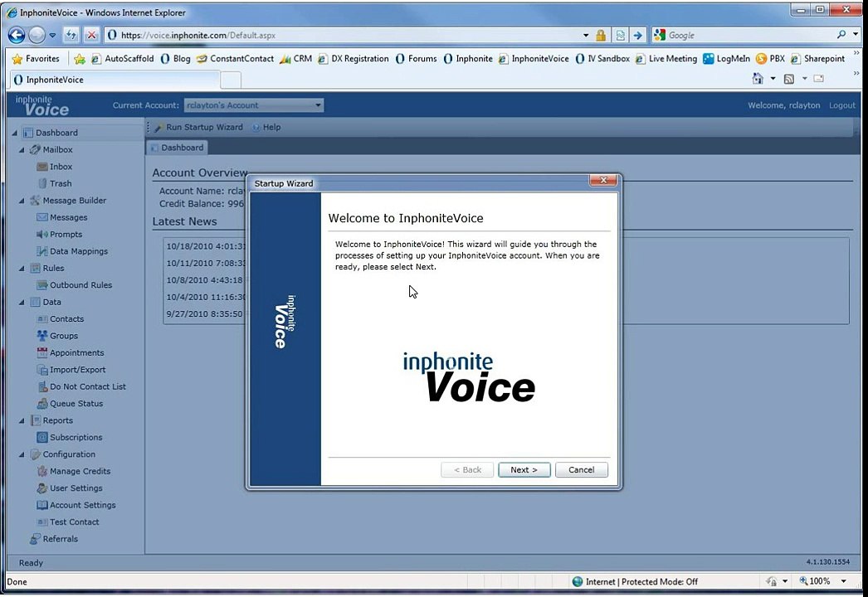Click the address bar URL field

(349, 36)
